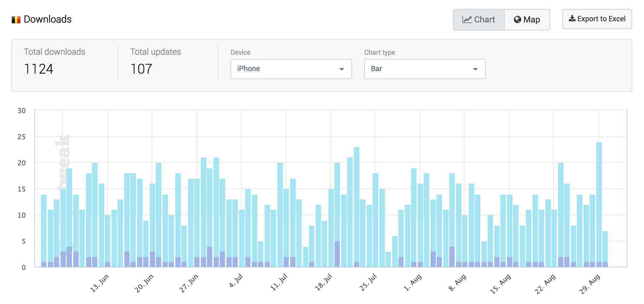Click the Total downloads value 1124
Image resolution: width=644 pixels, height=304 pixels.
(x=39, y=69)
